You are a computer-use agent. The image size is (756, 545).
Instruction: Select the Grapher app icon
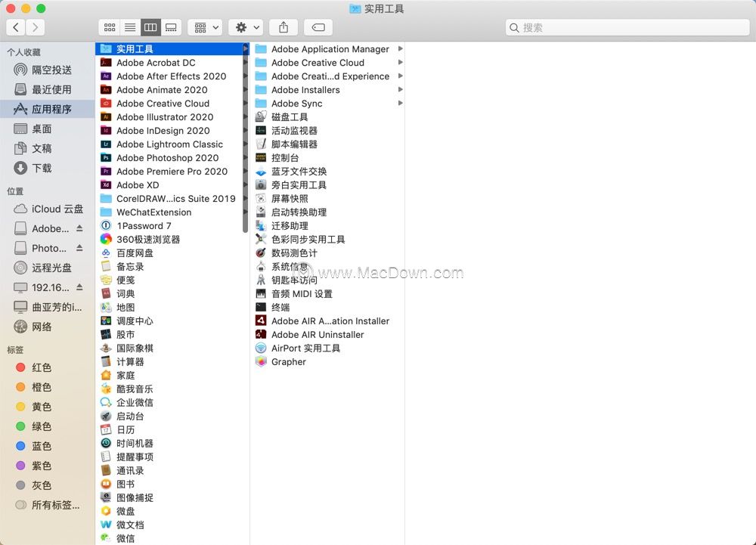(x=261, y=362)
